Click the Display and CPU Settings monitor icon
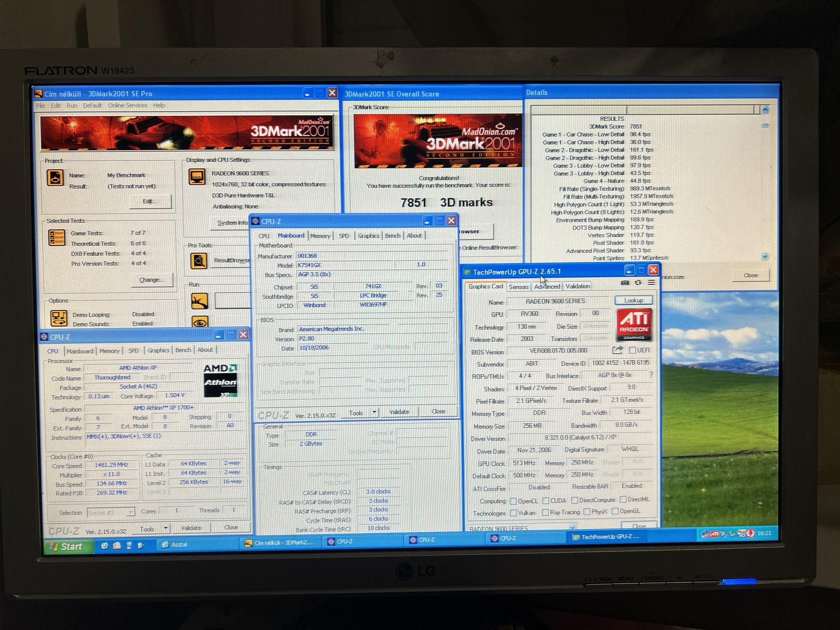Viewport: 840px width, 630px height. (196, 177)
